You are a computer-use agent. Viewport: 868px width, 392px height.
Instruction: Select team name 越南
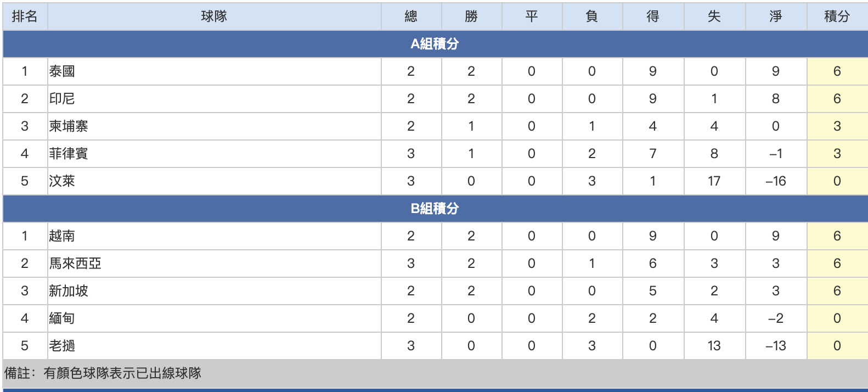[62, 236]
